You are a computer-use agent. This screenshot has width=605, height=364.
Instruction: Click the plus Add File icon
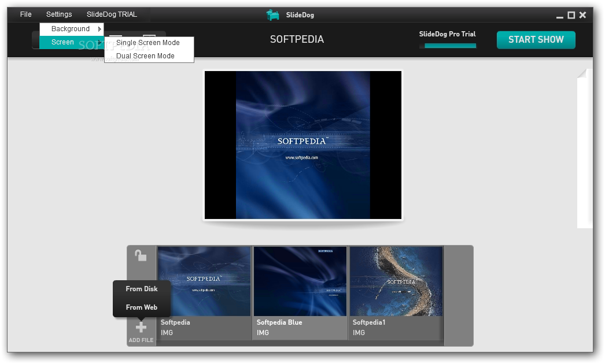(x=141, y=328)
